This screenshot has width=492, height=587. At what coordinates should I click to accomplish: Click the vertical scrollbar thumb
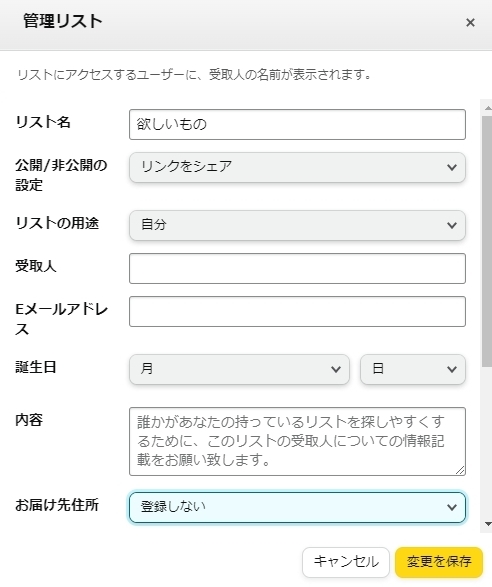487,241
